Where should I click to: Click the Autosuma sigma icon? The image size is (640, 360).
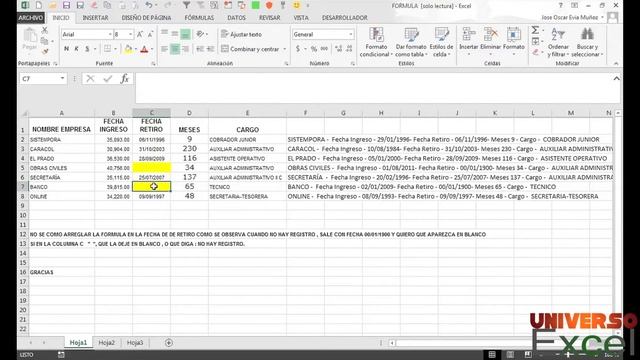pos(535,30)
